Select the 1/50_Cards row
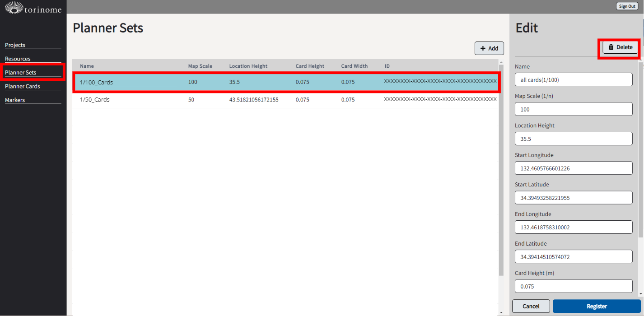 pos(285,100)
